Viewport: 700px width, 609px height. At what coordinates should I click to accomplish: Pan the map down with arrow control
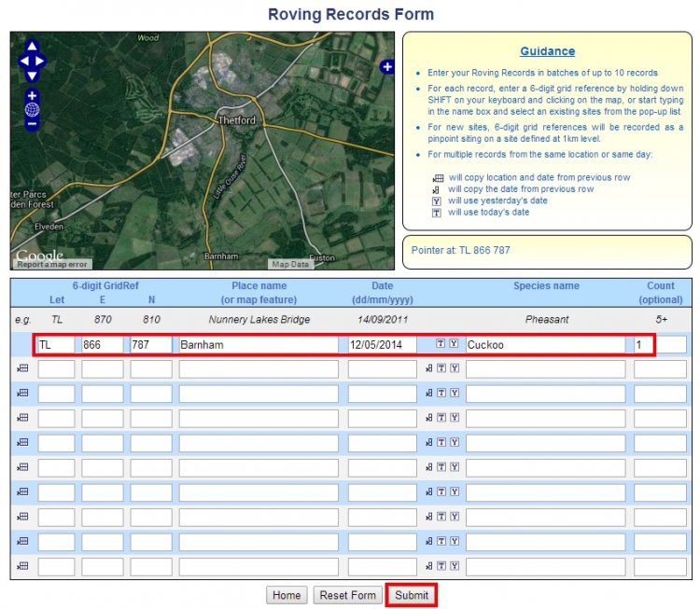[x=32, y=76]
